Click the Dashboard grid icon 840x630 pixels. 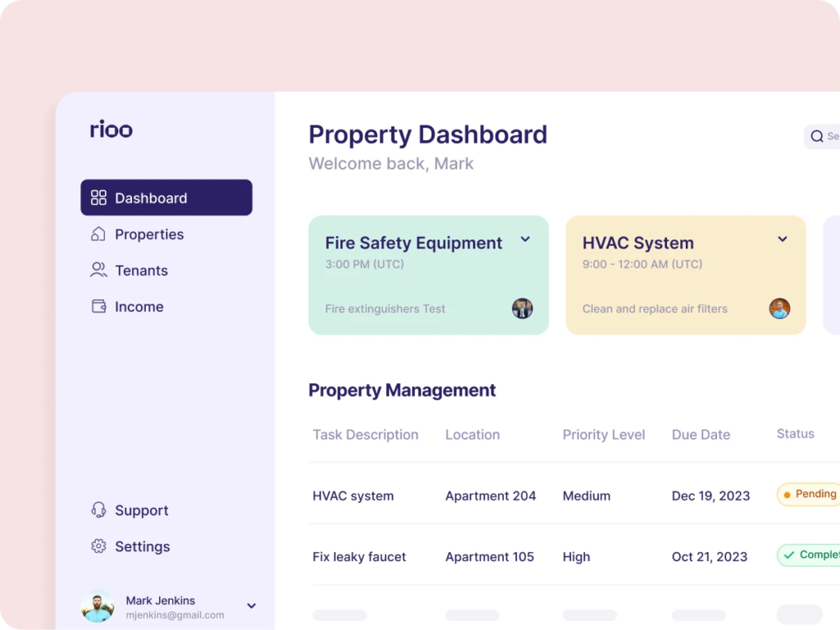pyautogui.click(x=98, y=198)
